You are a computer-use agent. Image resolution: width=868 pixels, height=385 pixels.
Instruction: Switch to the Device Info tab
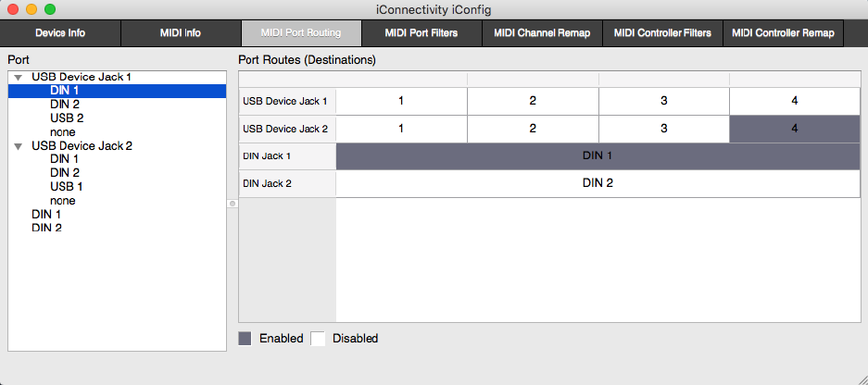60,33
